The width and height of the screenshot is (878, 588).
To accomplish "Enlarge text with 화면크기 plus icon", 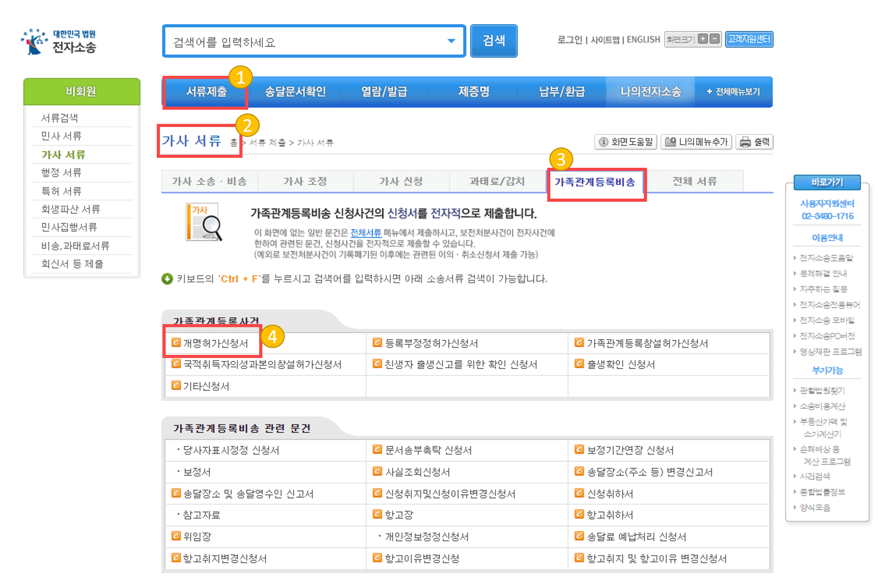I will [x=703, y=38].
